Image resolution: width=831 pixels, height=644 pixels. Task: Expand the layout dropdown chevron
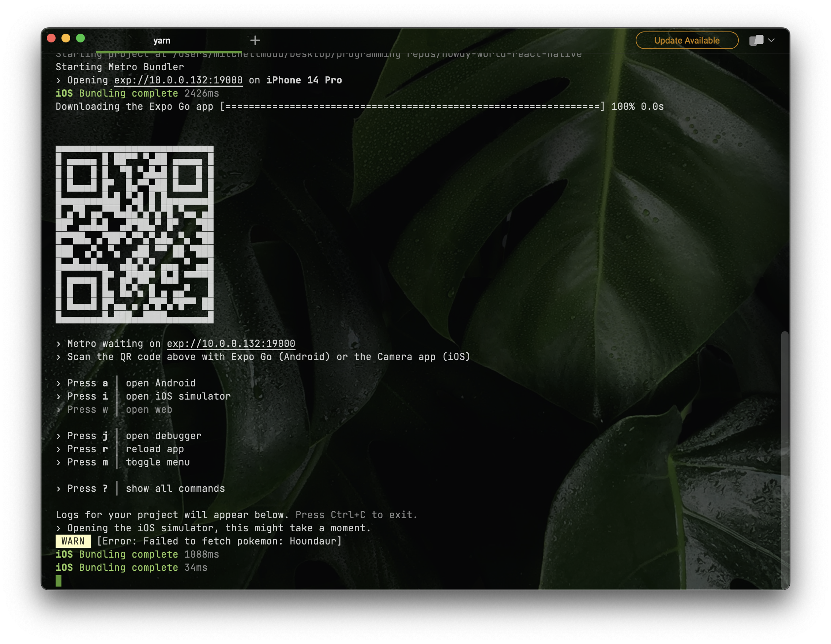tap(771, 40)
